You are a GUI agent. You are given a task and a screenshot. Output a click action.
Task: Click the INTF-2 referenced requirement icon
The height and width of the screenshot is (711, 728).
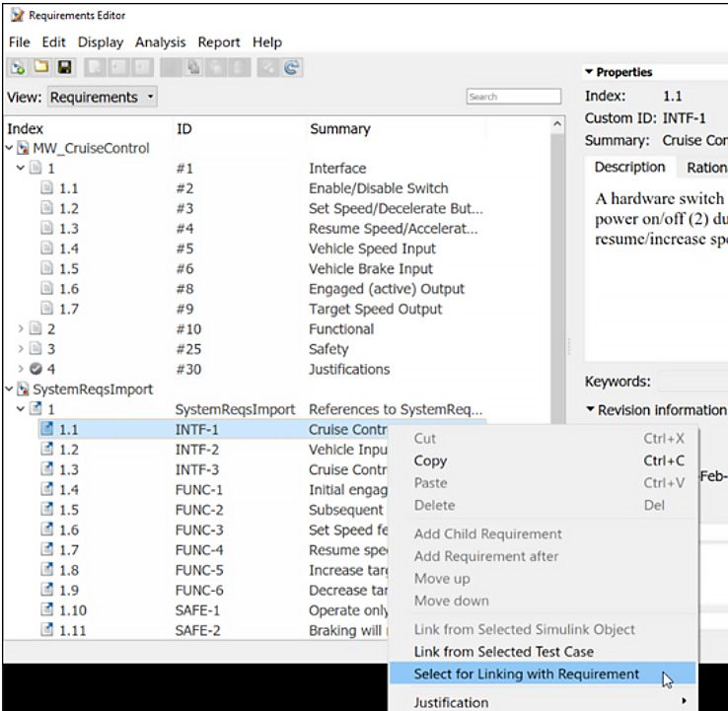tap(47, 450)
